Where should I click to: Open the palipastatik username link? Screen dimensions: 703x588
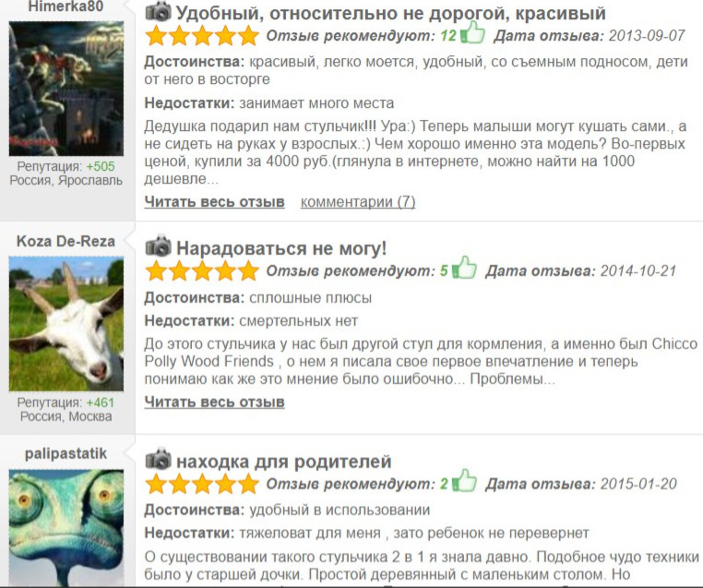tap(66, 453)
